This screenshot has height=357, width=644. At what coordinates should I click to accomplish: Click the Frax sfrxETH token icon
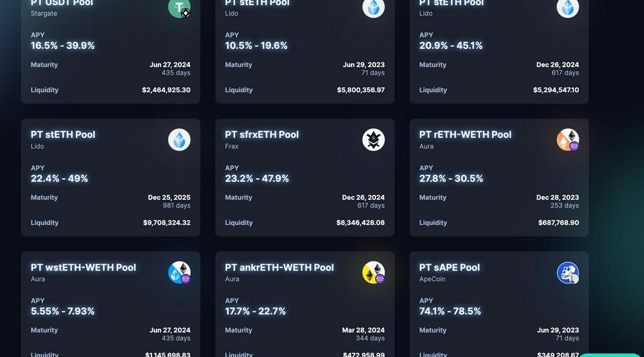click(x=374, y=140)
